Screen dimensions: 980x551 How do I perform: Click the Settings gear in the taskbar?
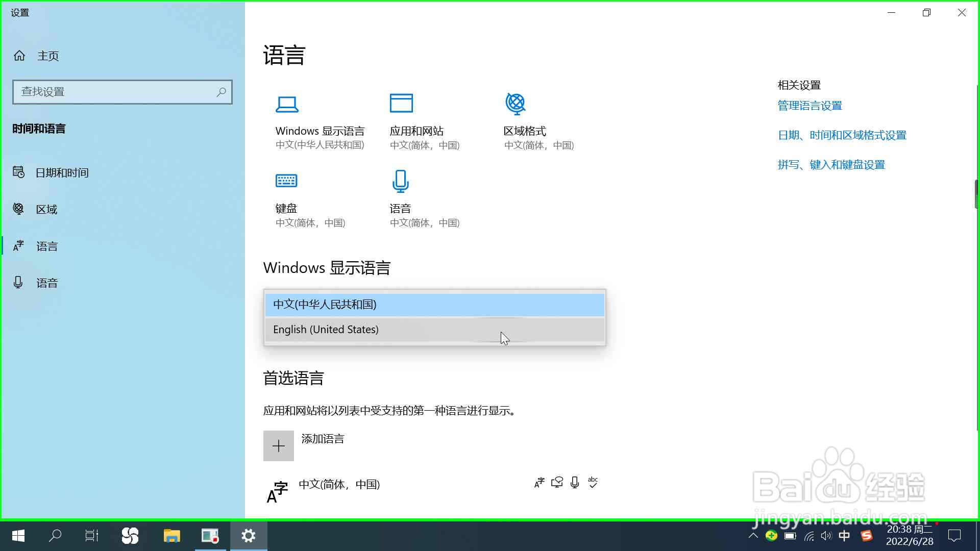(x=249, y=536)
